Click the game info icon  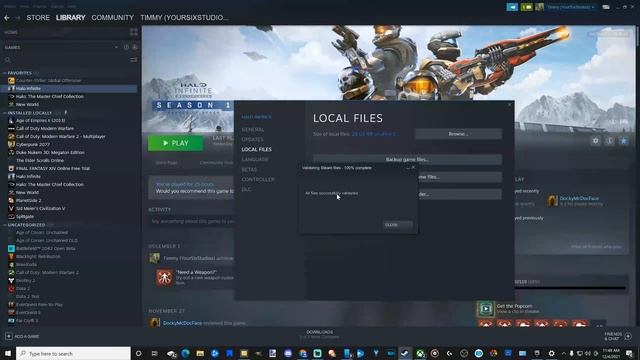[610, 141]
